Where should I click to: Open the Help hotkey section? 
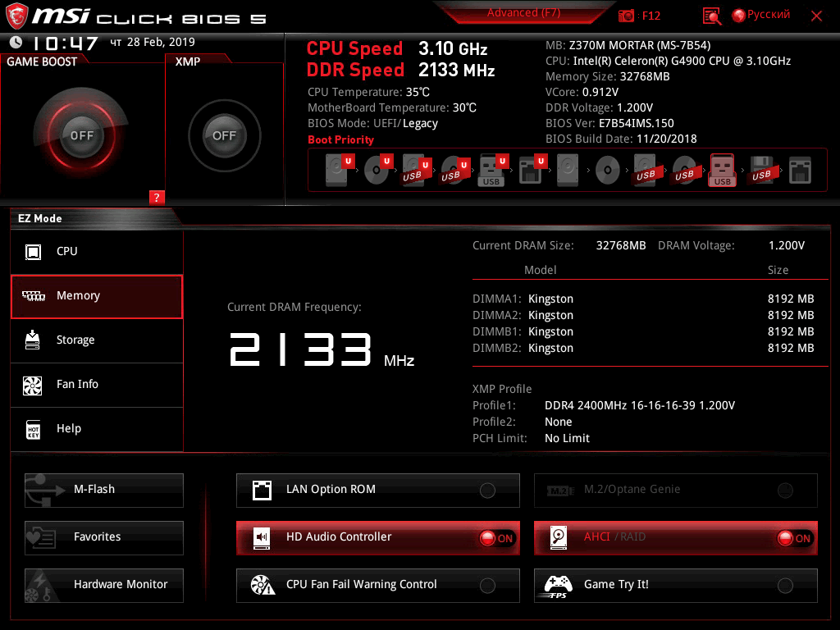tap(97, 428)
